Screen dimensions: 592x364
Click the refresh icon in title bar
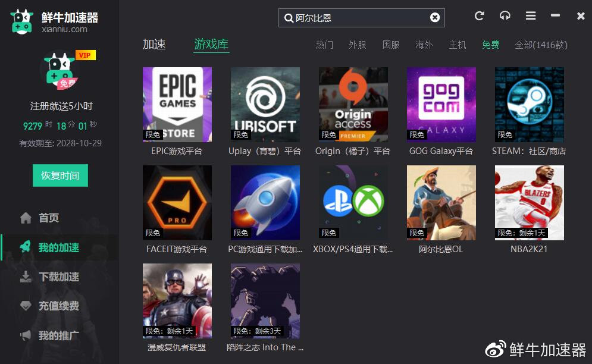[479, 16]
